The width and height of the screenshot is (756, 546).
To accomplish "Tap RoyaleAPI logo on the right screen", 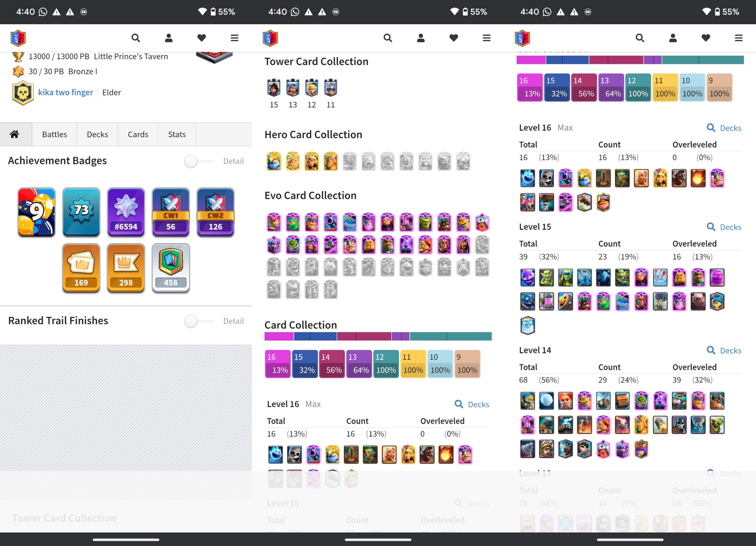I will pyautogui.click(x=522, y=38).
